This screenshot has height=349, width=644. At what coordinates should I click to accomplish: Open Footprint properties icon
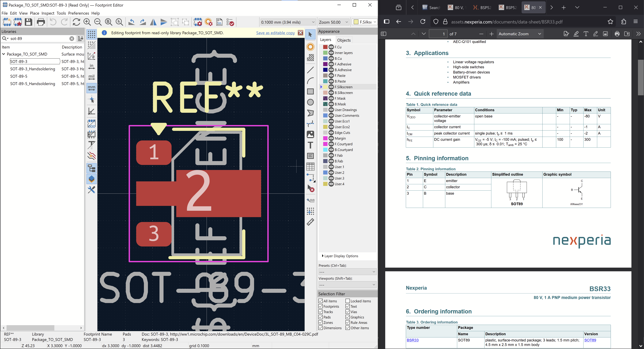click(198, 22)
